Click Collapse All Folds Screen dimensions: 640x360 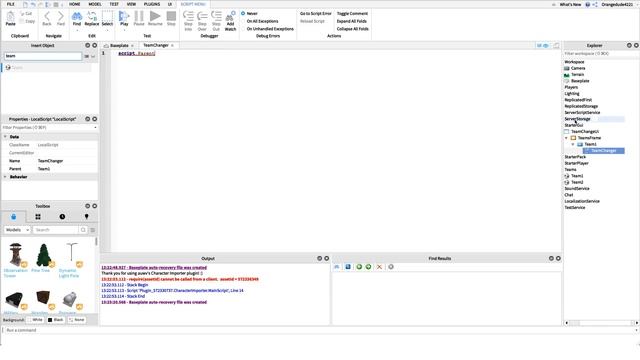(353, 29)
